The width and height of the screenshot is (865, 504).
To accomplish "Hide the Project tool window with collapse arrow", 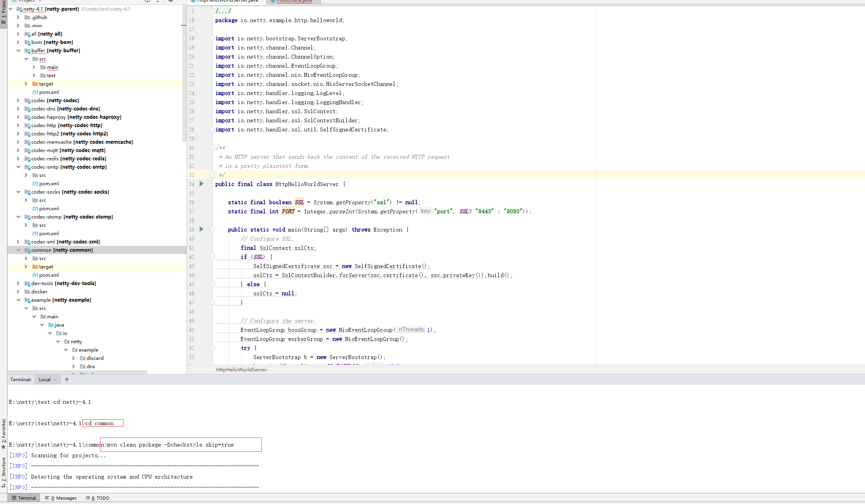I will pos(158,2).
